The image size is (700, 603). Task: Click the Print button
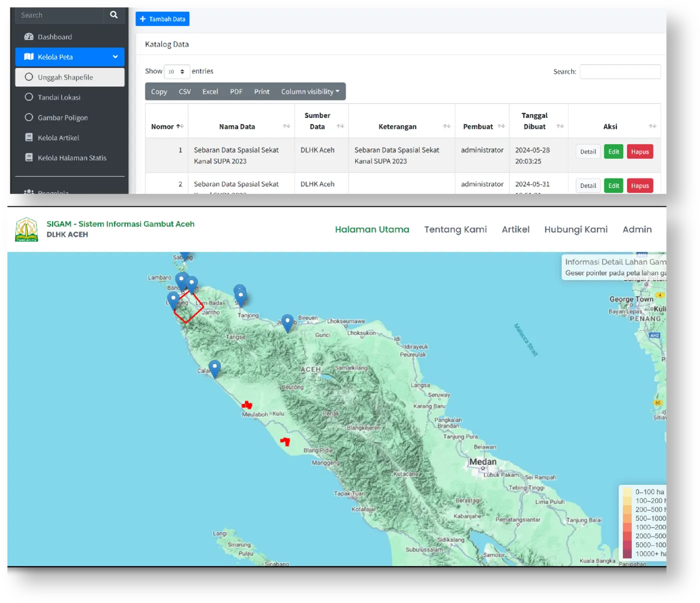tap(261, 91)
